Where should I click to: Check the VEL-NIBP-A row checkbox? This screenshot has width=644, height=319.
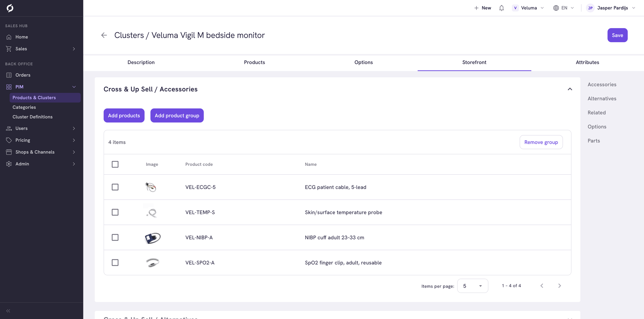coord(115,238)
